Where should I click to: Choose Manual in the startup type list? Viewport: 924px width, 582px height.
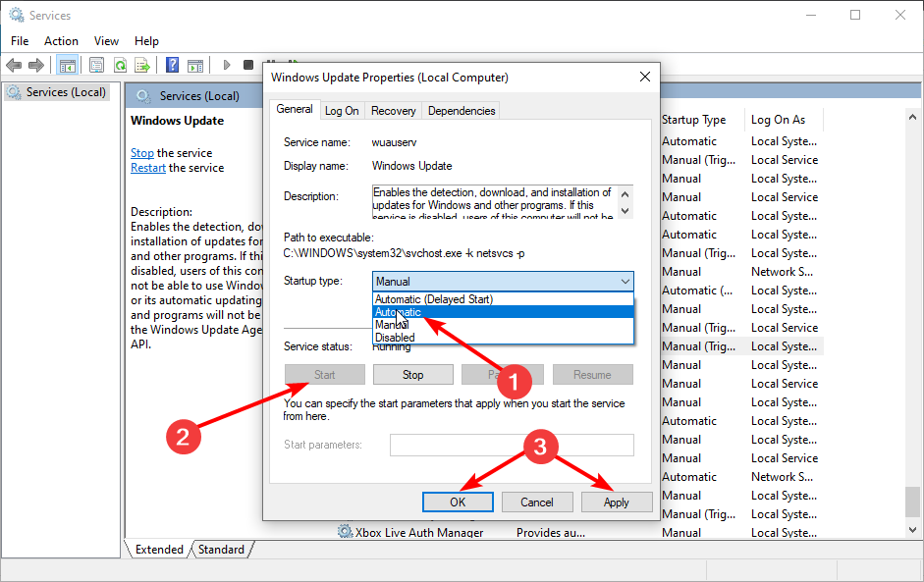504,325
